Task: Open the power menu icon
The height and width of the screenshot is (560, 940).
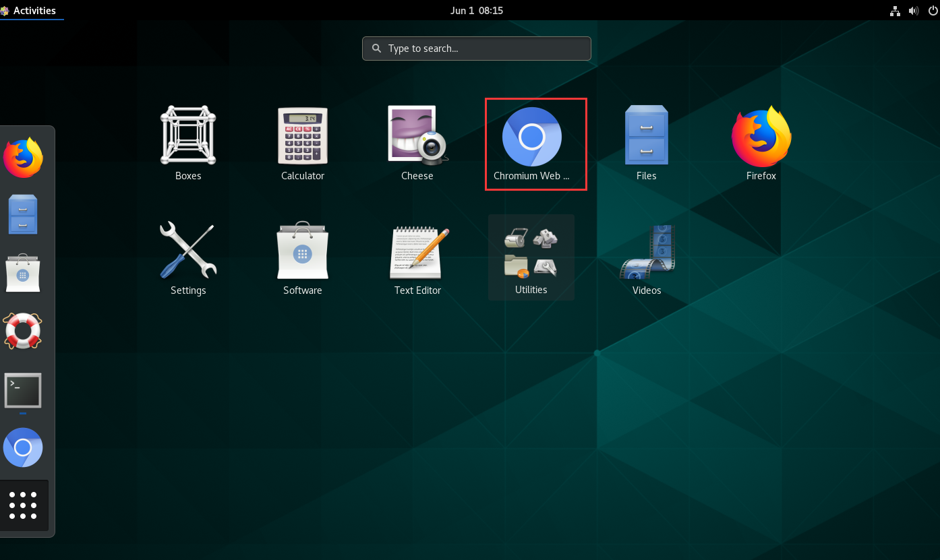Action: pyautogui.click(x=933, y=11)
